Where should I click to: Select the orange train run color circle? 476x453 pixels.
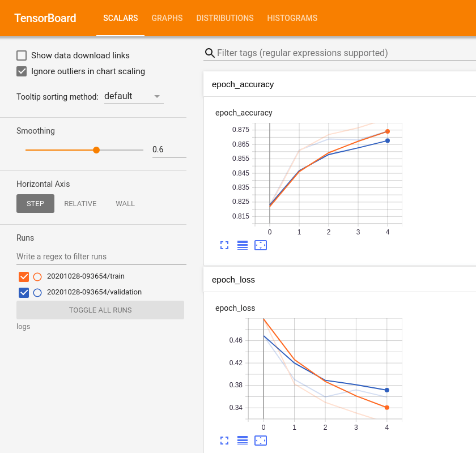37,277
